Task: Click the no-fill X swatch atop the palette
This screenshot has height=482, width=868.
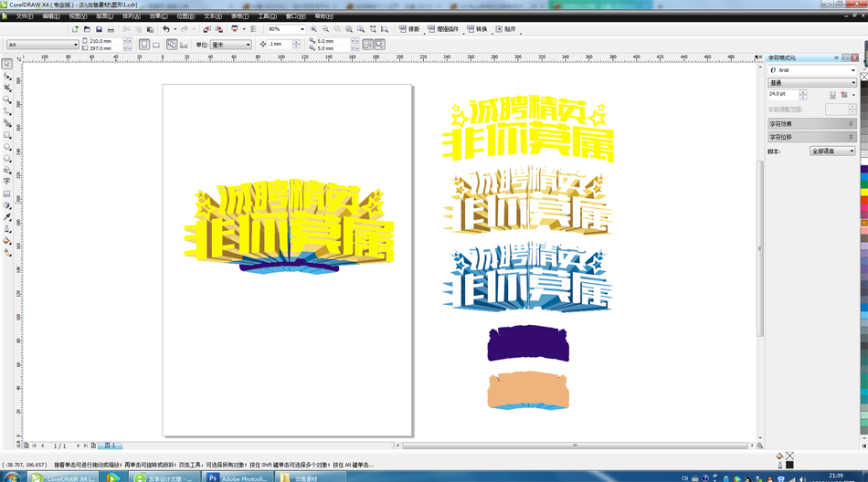Action: point(863,75)
